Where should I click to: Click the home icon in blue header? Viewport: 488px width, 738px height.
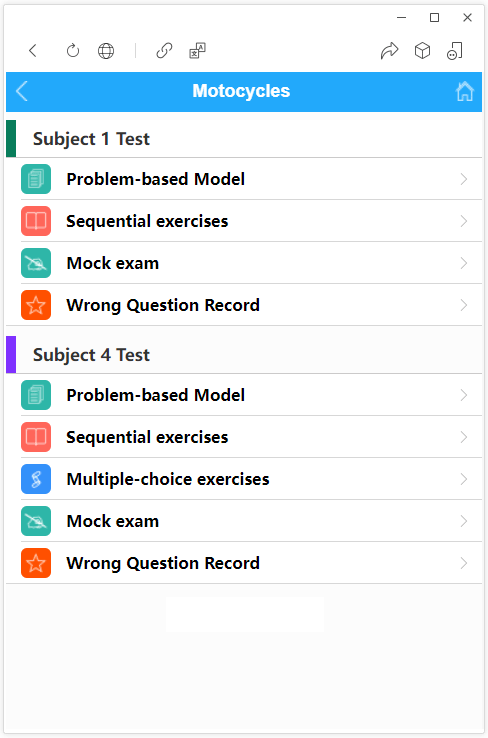464,91
